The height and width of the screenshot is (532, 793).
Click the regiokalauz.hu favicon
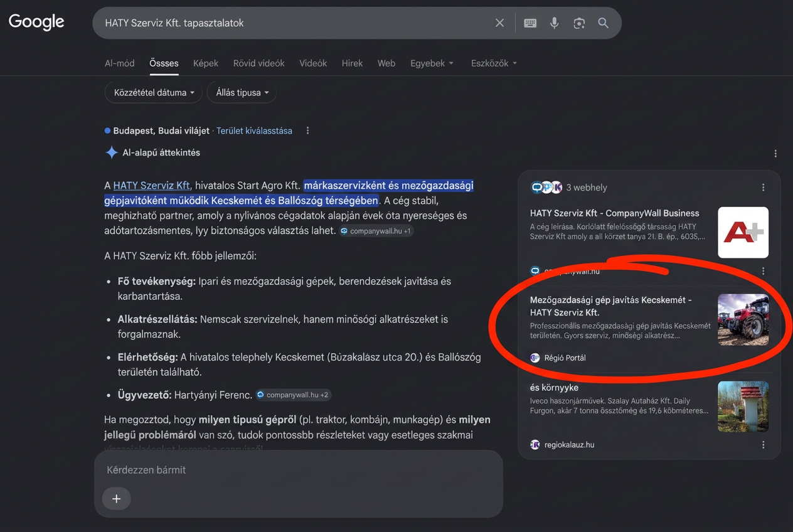pos(535,445)
